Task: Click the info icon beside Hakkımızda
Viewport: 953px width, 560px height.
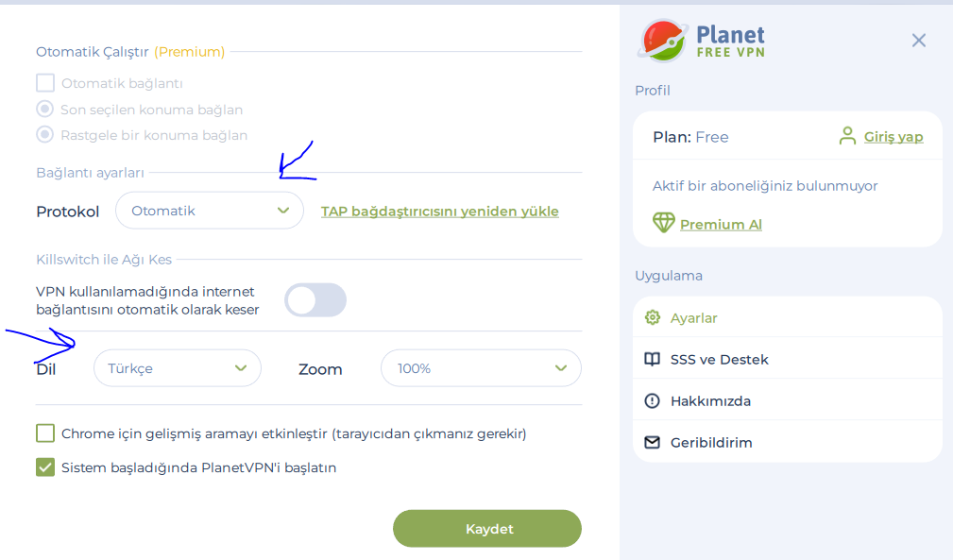Action: pos(652,400)
